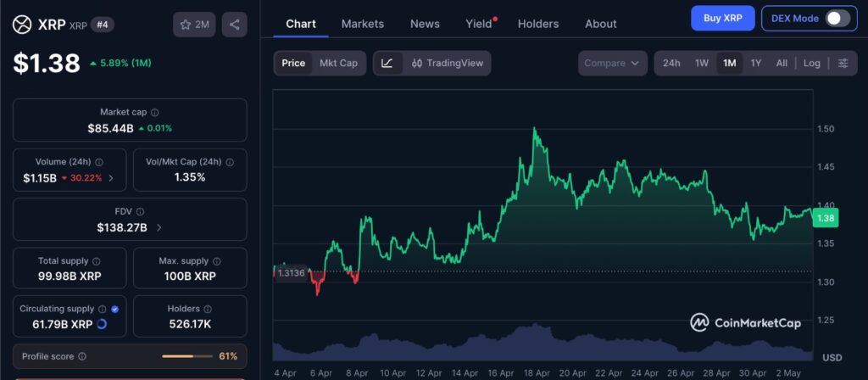The image size is (868, 380).
Task: Set chart range to 1W
Action: coord(701,63)
